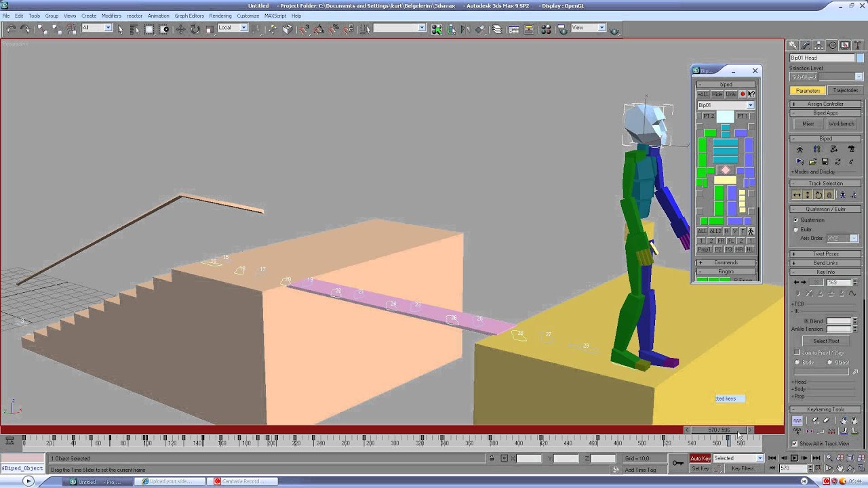Activate the Pan View hand icon

(840, 468)
